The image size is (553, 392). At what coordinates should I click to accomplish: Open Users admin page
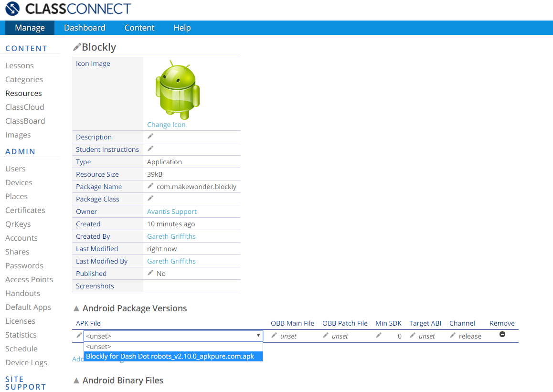[15, 169]
